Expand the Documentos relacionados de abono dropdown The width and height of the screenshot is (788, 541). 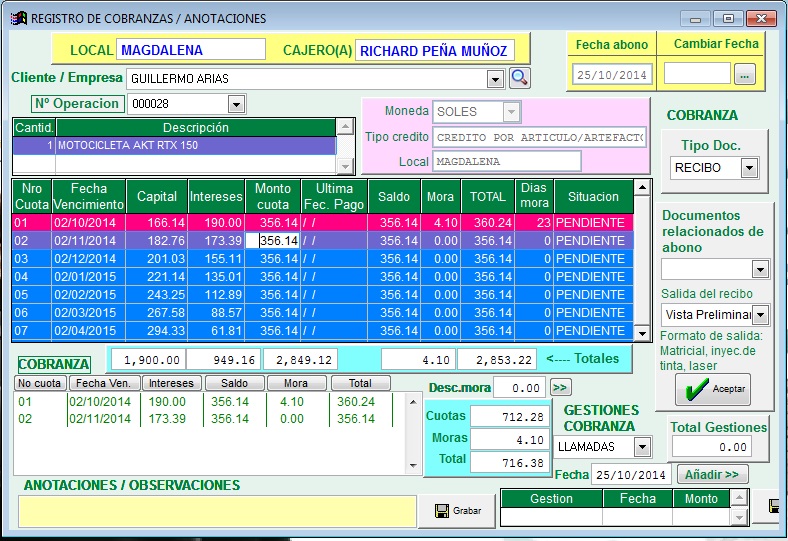coord(759,269)
